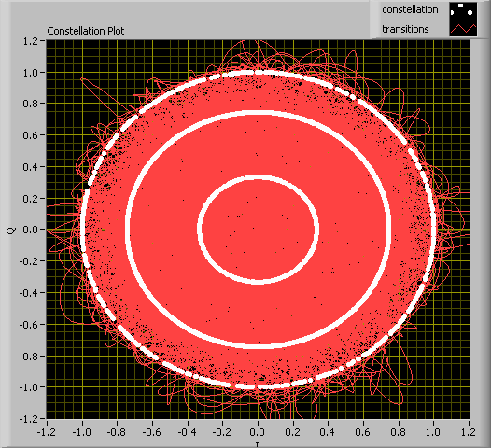Screen dimensions: 491x448
Task: Click the transitions legend line sample icon
Action: 463,29
